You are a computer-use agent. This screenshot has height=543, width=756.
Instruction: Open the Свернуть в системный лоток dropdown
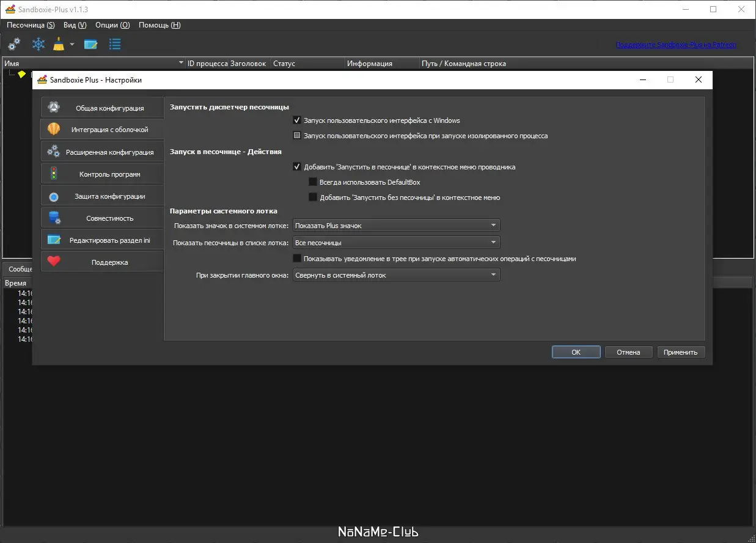(x=396, y=275)
